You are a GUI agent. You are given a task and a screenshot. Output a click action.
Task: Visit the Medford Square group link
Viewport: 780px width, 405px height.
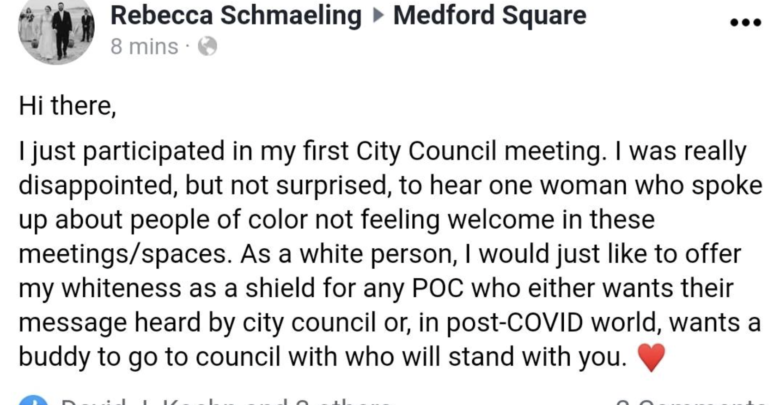tap(489, 15)
